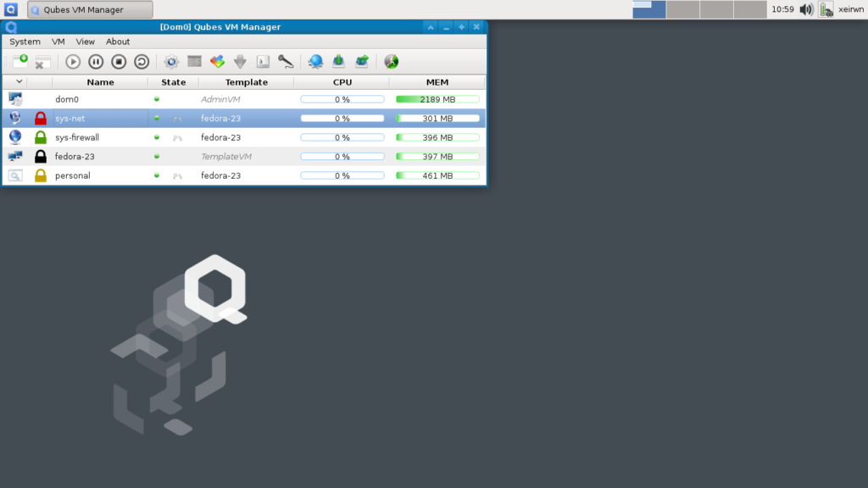Click the update-status icon in sys-firewall row
This screenshot has height=488, width=868.
(177, 138)
